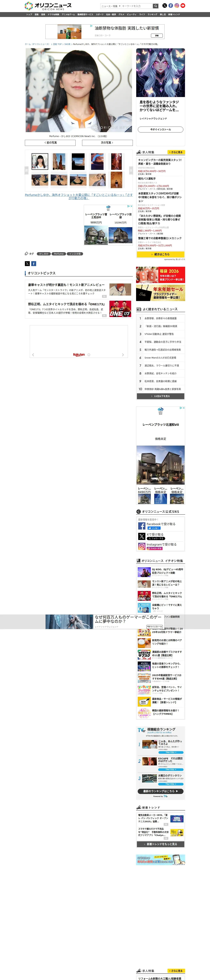Click 今すぐインストール in the sidebar game ad
The height and width of the screenshot is (980, 210).
160,129
